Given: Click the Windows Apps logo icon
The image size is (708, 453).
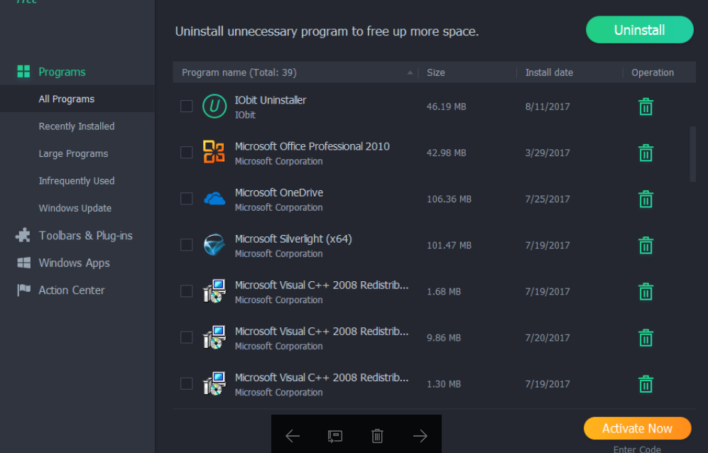Looking at the screenshot, I should coord(23,262).
